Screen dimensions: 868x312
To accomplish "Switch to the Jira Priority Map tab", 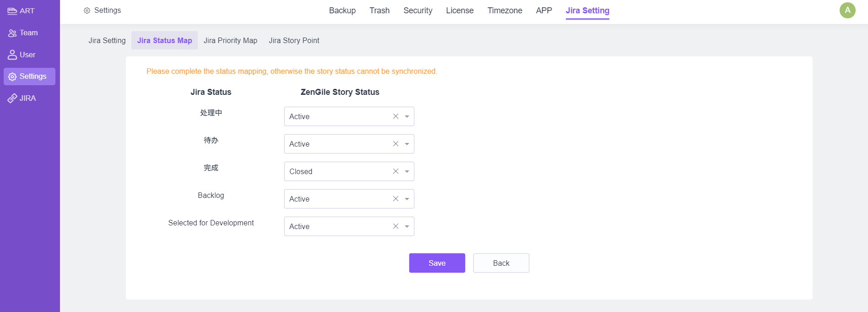I will tap(230, 40).
